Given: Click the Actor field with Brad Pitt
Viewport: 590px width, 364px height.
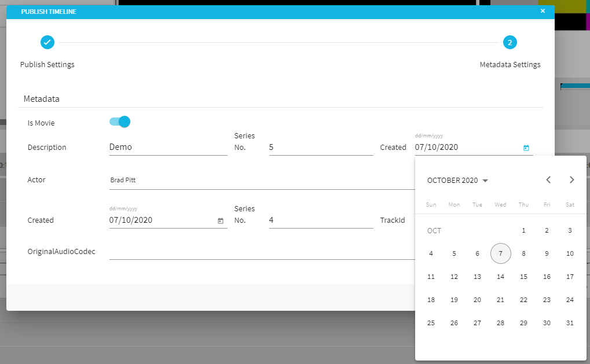Looking at the screenshot, I should [261, 181].
